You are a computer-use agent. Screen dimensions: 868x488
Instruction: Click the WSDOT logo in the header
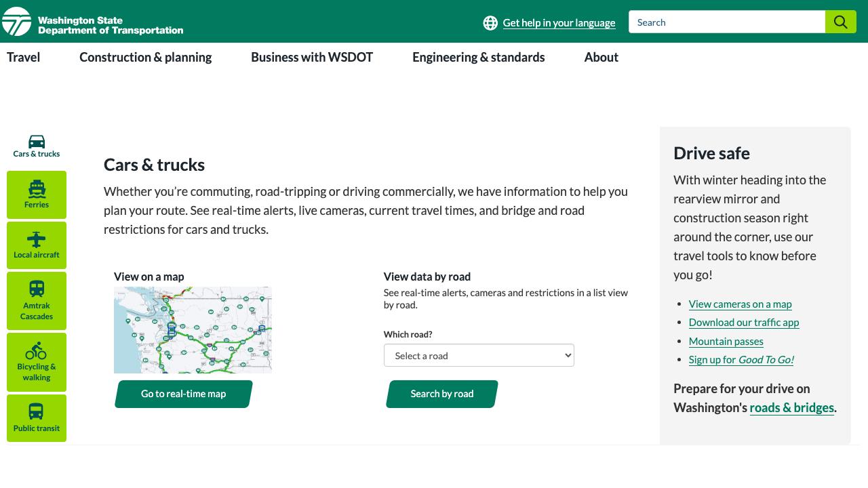(92, 22)
